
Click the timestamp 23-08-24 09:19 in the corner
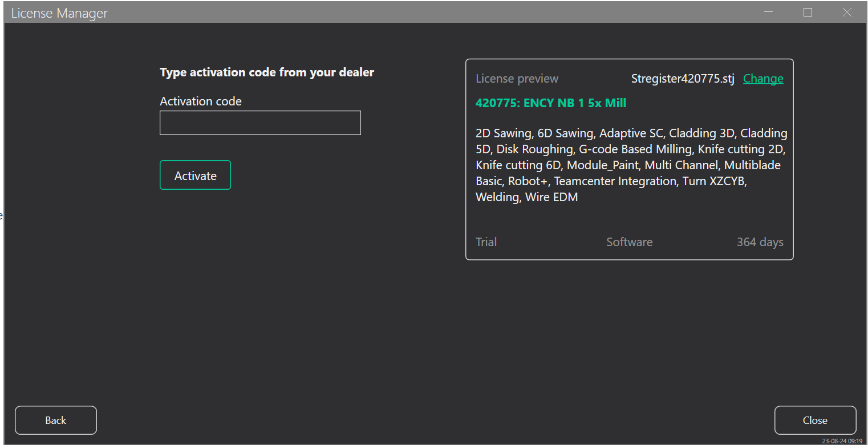coord(842,441)
